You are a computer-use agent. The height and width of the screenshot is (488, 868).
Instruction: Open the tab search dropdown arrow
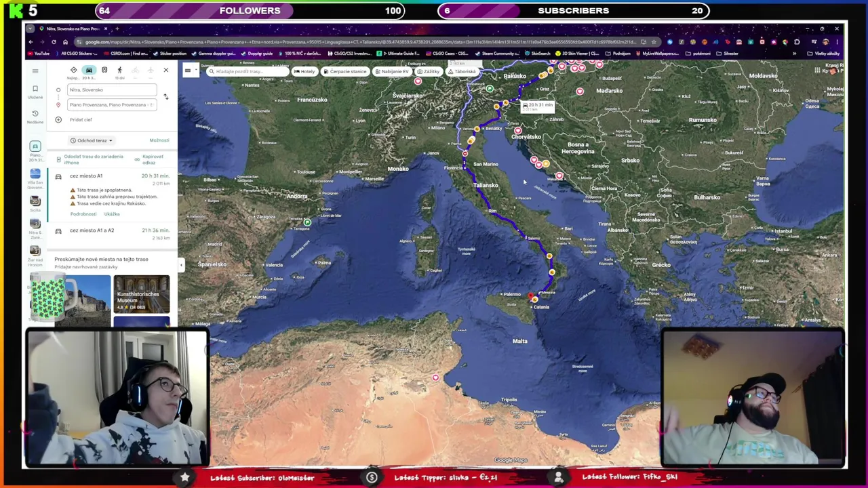[31, 28]
